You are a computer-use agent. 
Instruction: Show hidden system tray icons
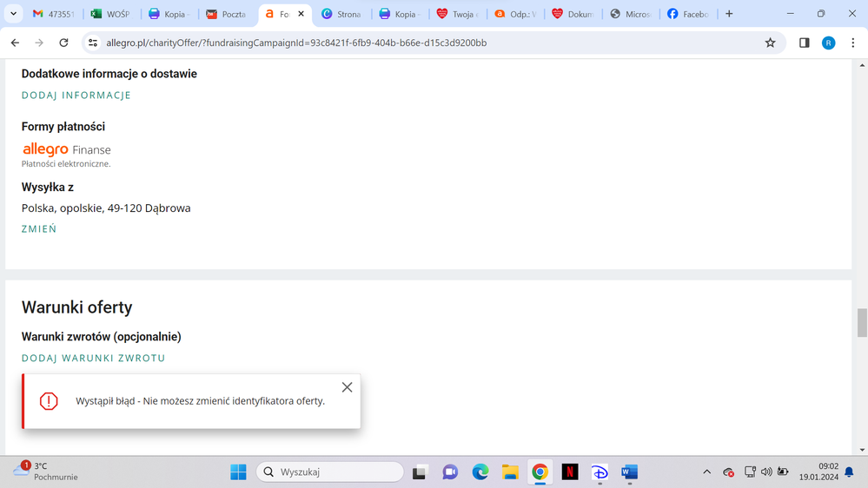pos(706,472)
